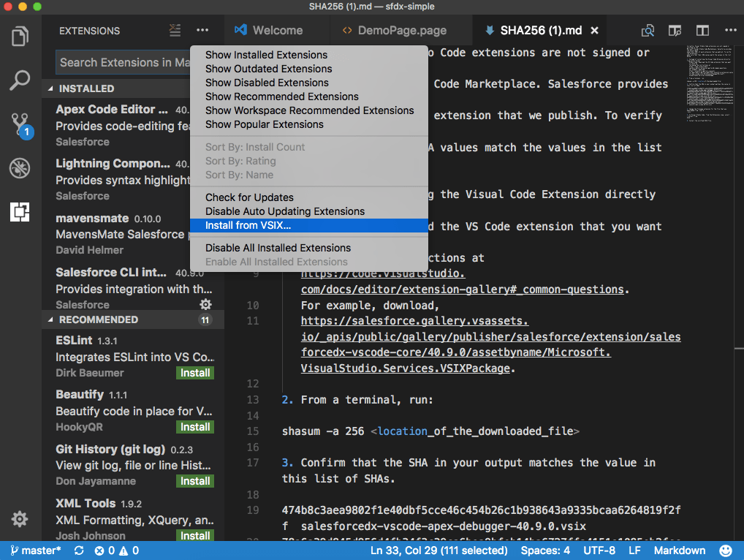Click Ln 33, Col 29 cursor position
The width and height of the screenshot is (744, 560).
[439, 550]
